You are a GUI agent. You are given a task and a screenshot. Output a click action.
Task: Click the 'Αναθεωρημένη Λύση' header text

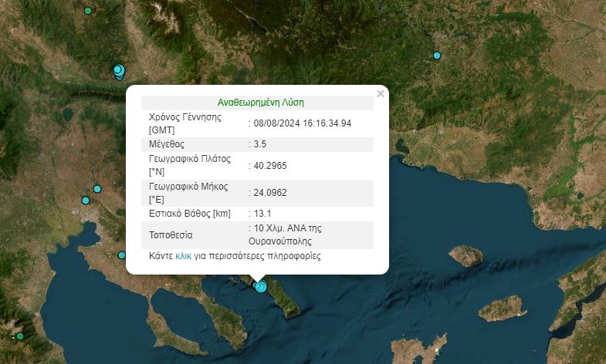point(261,103)
